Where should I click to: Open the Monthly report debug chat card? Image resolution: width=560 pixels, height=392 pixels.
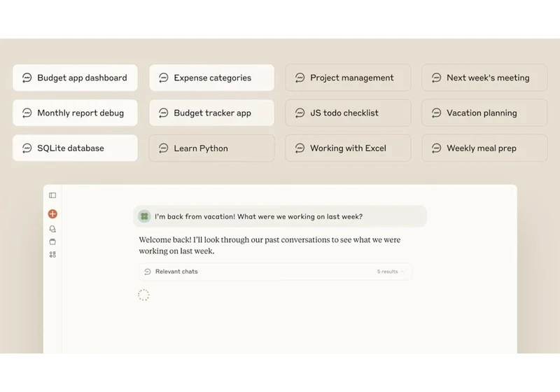point(75,113)
